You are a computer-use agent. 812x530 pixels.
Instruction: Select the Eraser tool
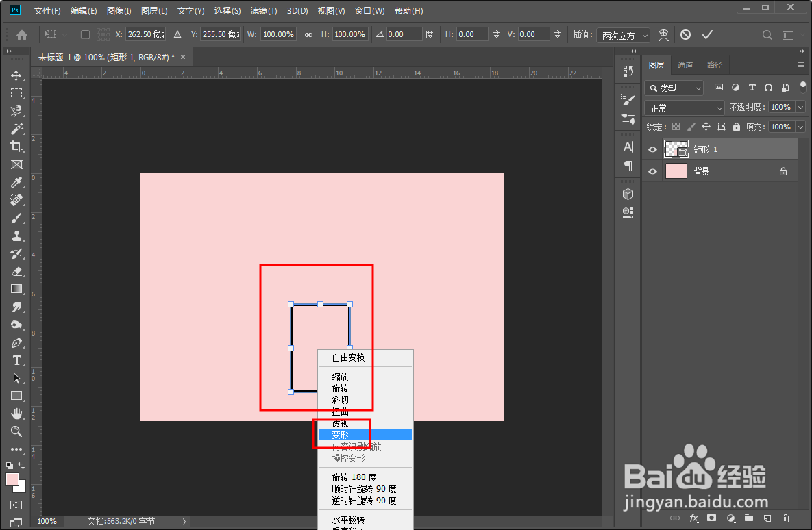click(x=16, y=271)
